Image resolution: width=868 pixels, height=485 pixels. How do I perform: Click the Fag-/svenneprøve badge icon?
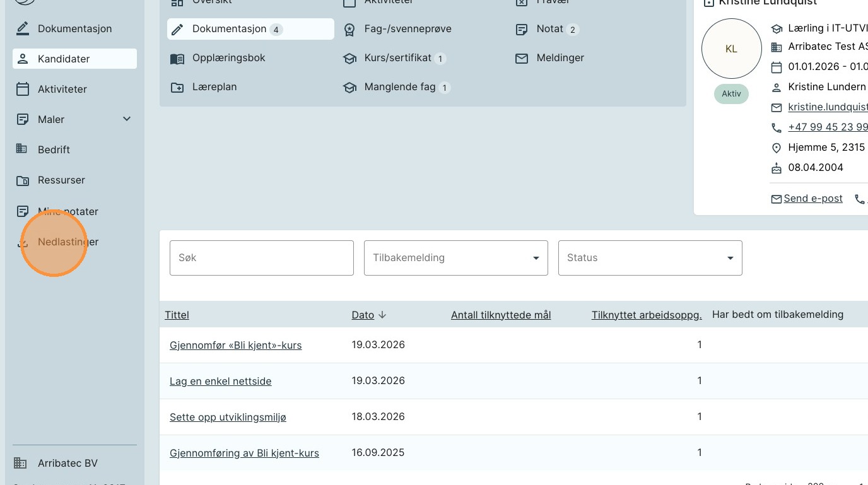click(349, 30)
